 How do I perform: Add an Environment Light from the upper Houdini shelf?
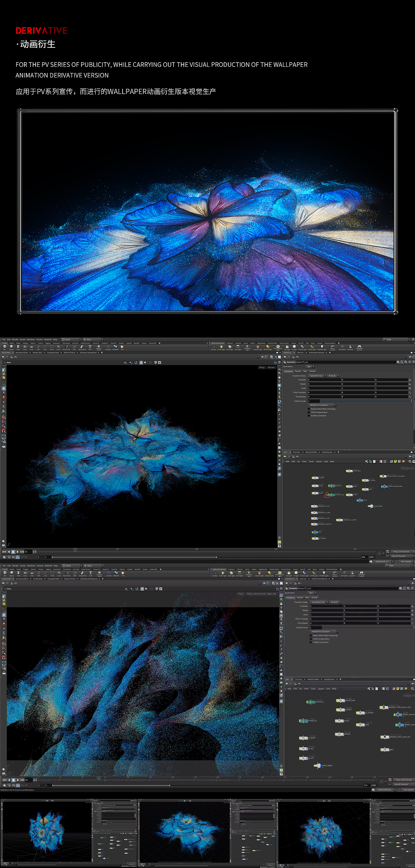tap(278, 347)
